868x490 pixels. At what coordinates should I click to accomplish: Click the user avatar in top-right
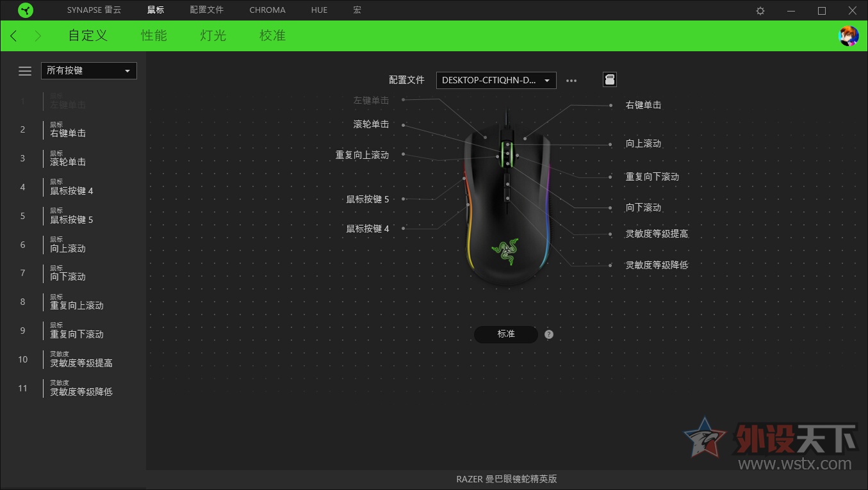point(849,36)
